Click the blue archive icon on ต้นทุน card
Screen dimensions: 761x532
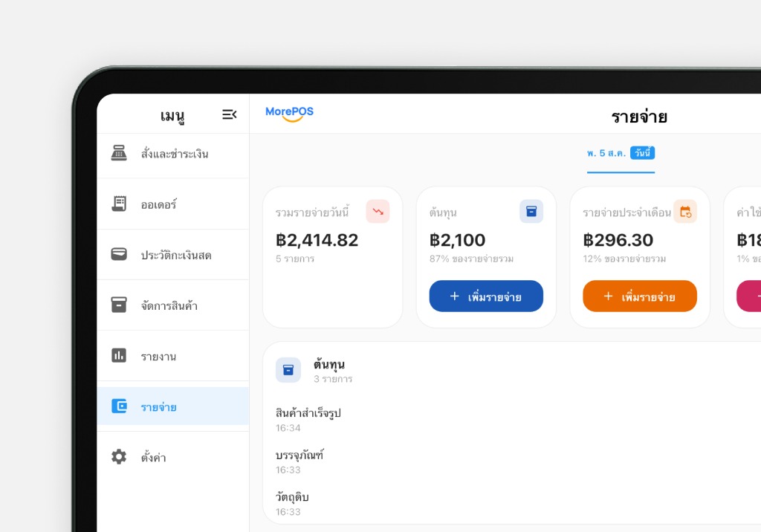coord(531,212)
